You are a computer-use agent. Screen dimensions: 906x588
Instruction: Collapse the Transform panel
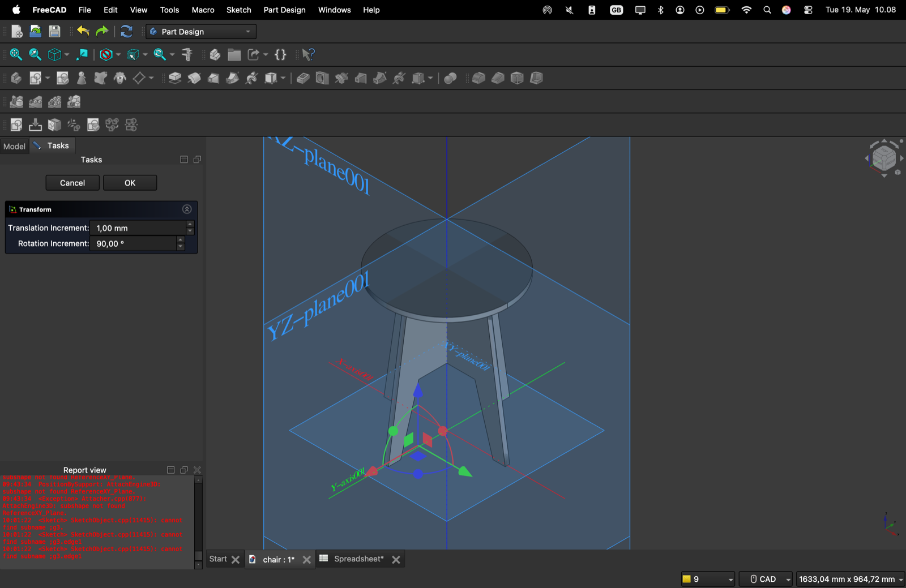coord(187,209)
